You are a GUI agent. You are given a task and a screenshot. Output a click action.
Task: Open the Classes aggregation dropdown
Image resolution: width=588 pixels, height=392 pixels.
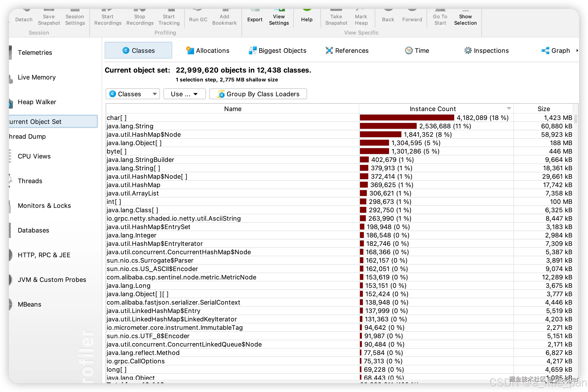(133, 94)
